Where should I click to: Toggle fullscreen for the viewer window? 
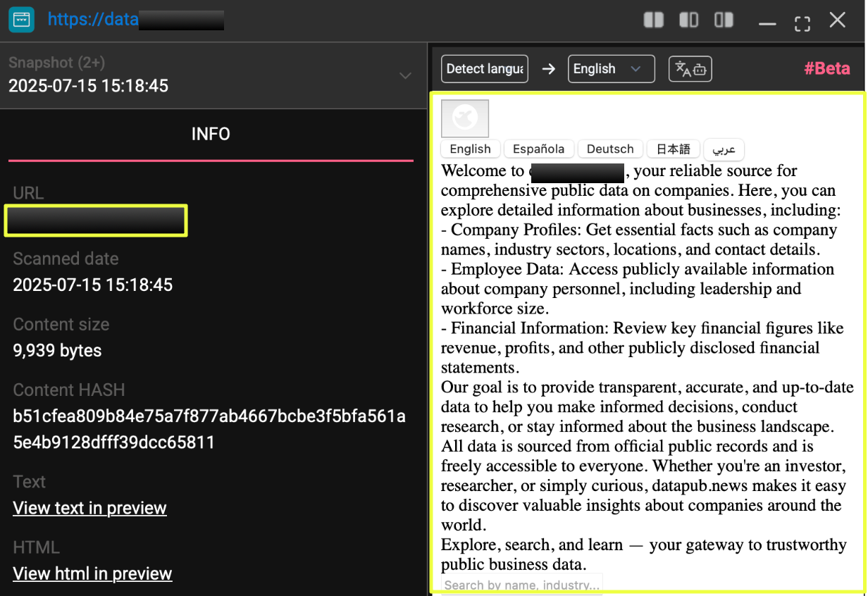point(802,22)
